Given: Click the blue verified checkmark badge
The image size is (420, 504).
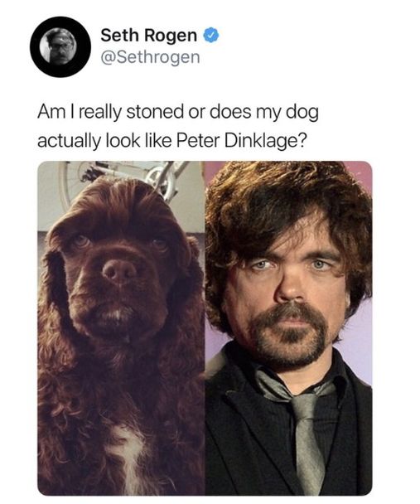Looking at the screenshot, I should point(212,35).
